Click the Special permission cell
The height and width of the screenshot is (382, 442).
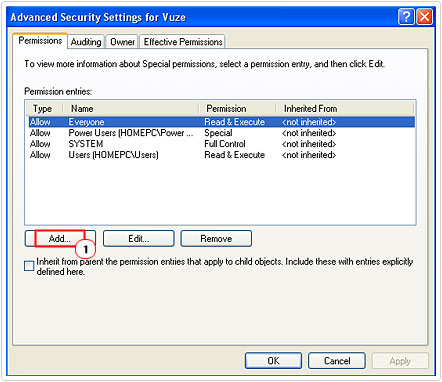[218, 133]
